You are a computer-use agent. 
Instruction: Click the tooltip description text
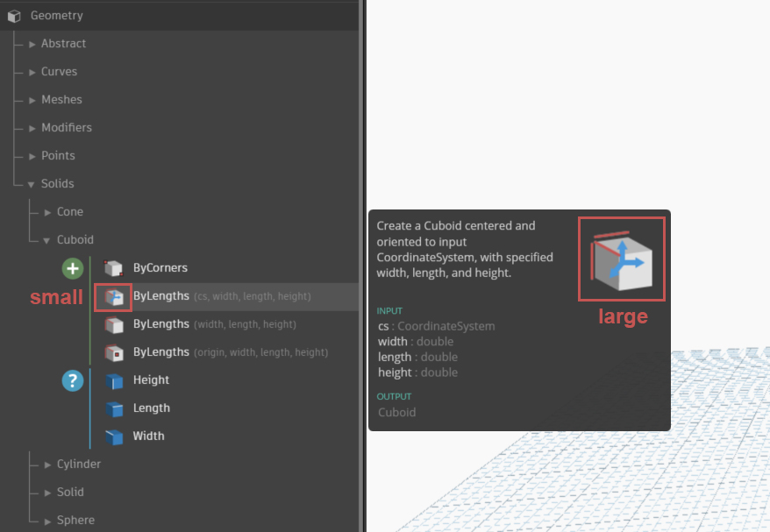coord(465,249)
